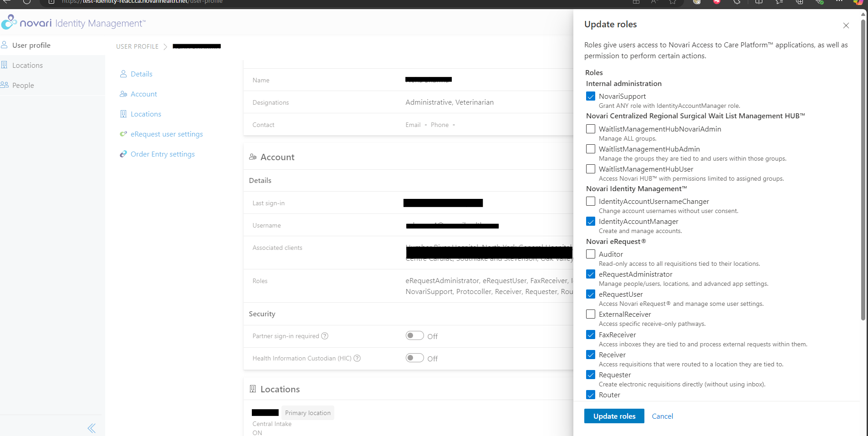Image resolution: width=868 pixels, height=436 pixels.
Task: Click the 'Last sign-in' row label
Action: click(268, 203)
